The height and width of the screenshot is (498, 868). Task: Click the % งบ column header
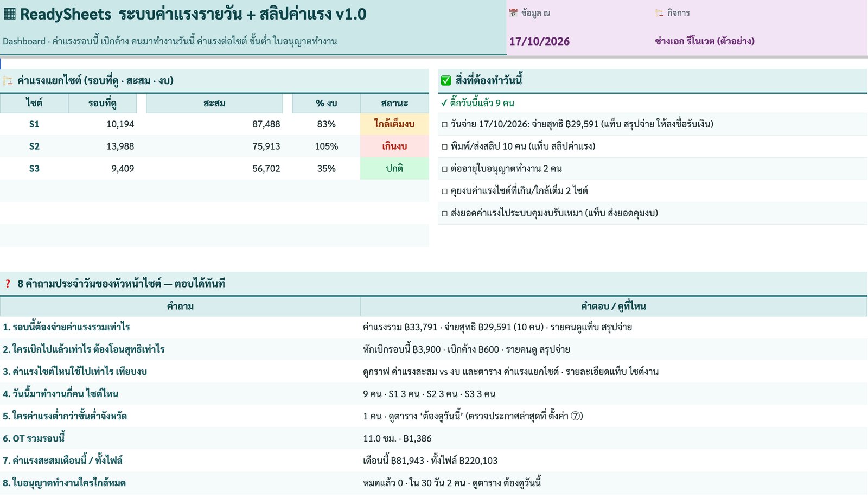[x=326, y=103]
